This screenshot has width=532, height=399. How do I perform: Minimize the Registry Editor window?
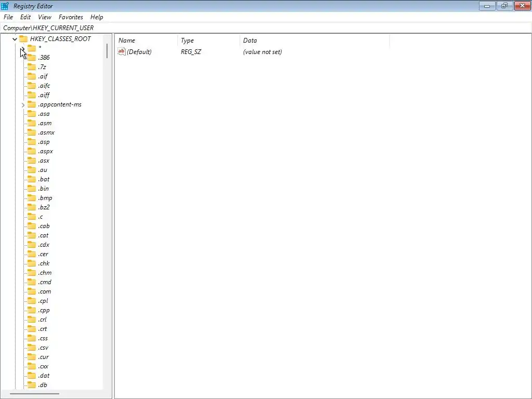click(487, 6)
